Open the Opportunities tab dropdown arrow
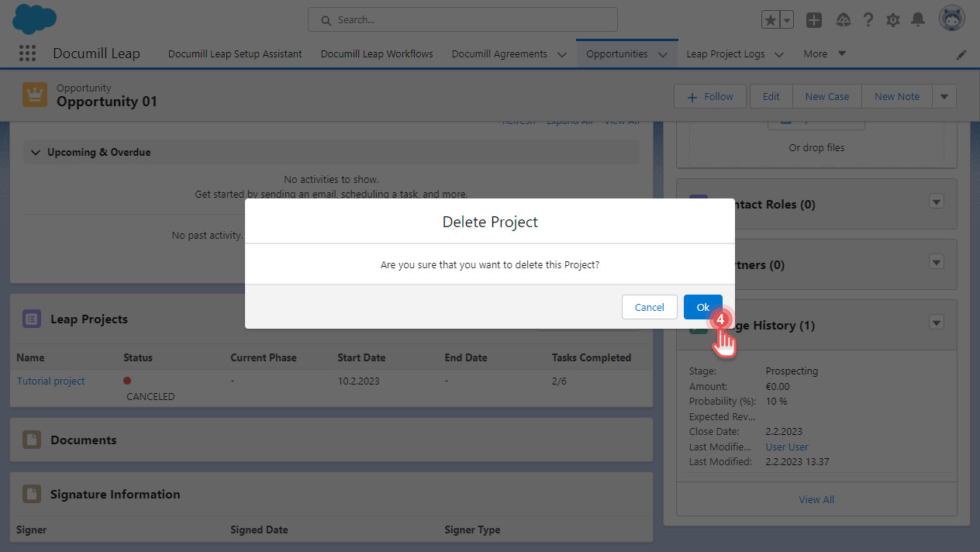Image resolution: width=980 pixels, height=552 pixels. (x=663, y=54)
